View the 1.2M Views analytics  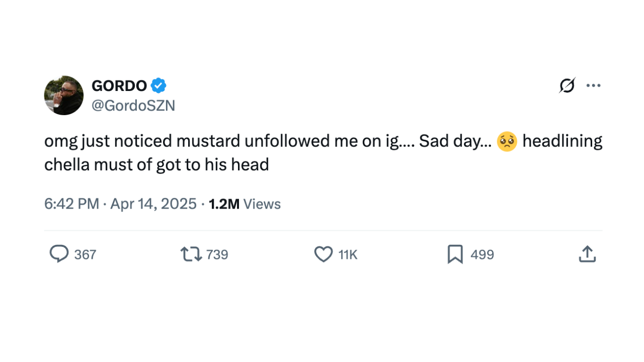245,204
